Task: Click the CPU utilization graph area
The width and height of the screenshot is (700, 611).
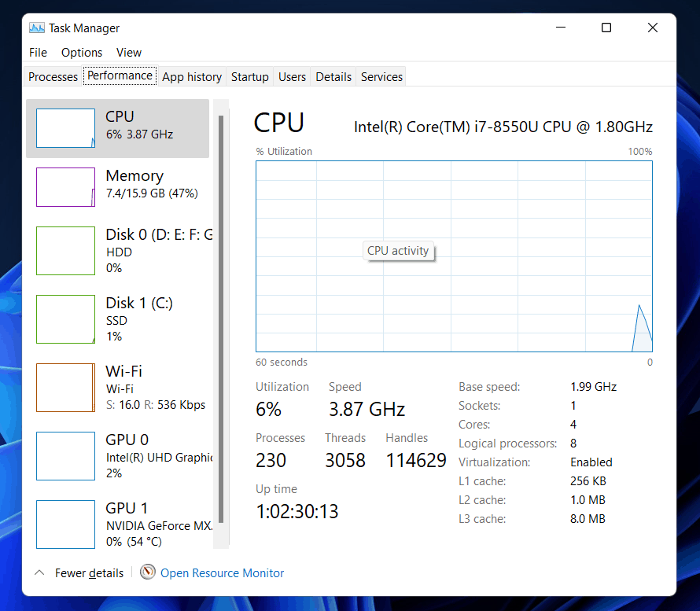Action: [454, 256]
